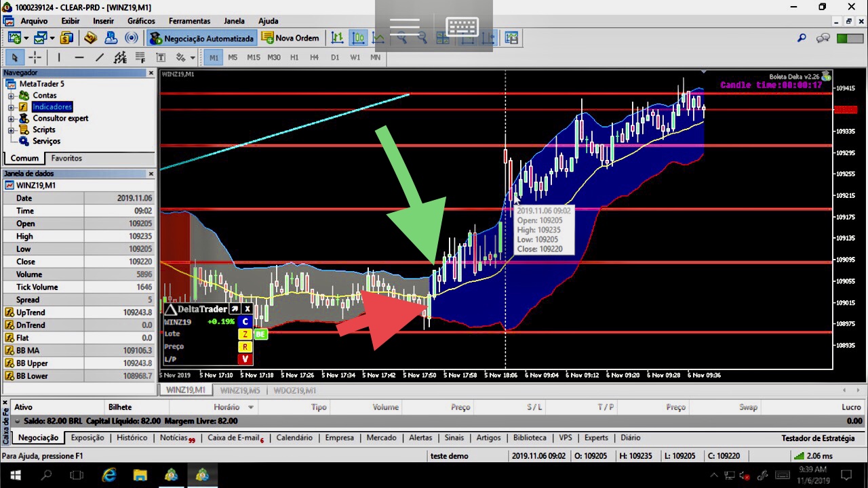Select the arrow cursor tool

click(14, 58)
